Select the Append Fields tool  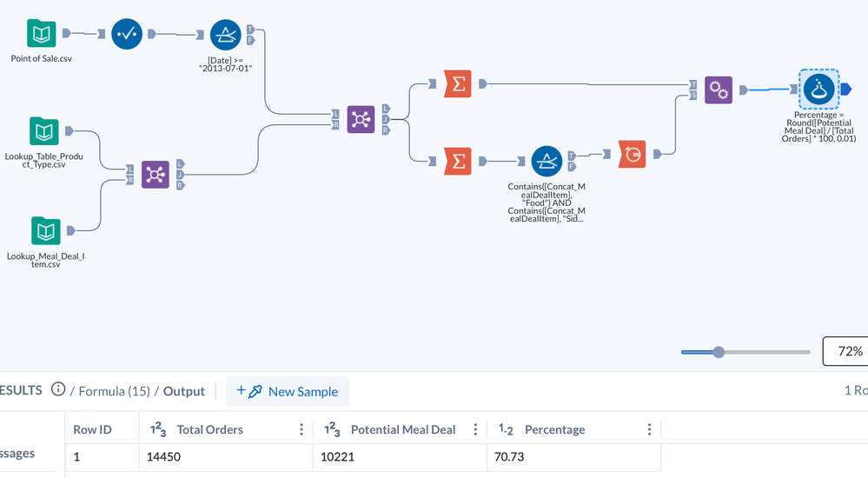pos(718,89)
